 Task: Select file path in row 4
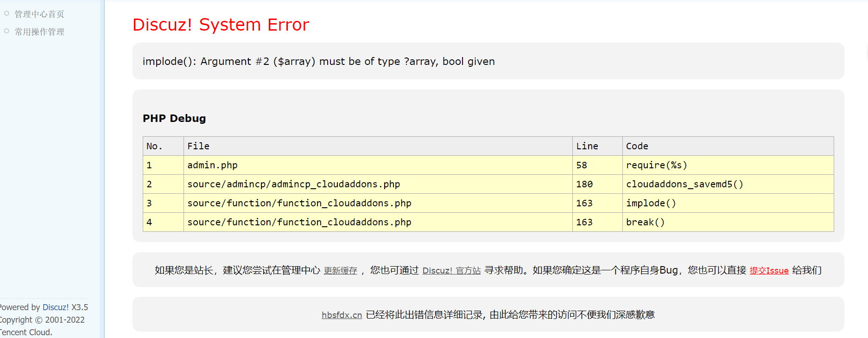[x=378, y=222]
